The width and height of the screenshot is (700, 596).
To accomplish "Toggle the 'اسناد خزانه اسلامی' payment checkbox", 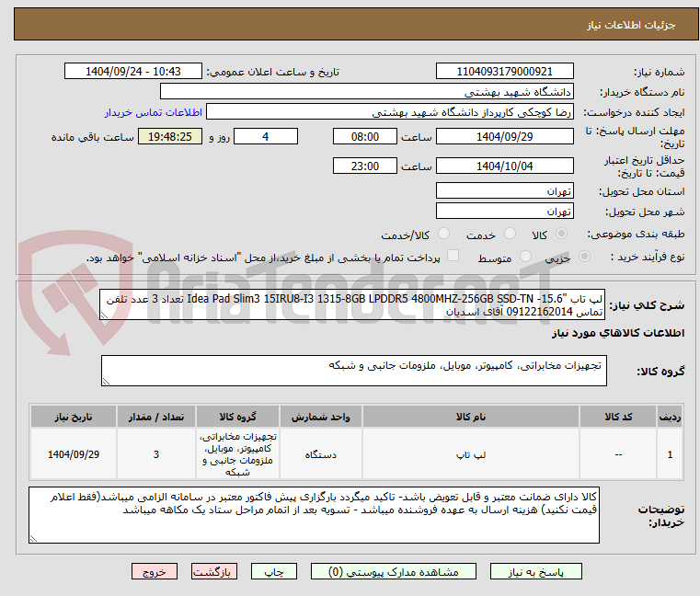I will coord(453,257).
